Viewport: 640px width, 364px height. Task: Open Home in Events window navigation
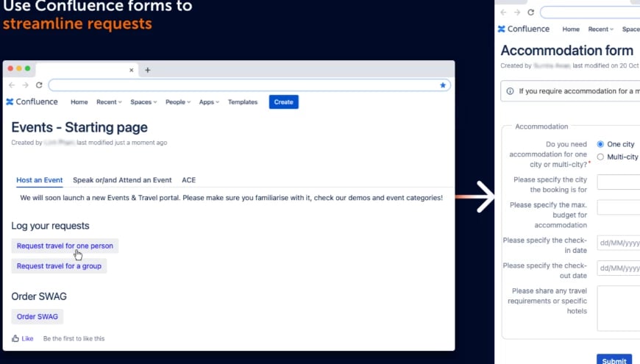coord(79,102)
